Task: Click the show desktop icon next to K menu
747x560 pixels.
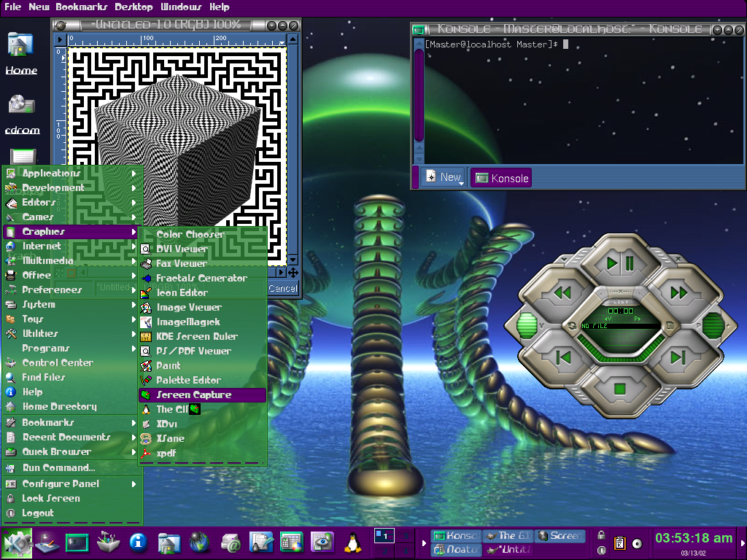Action: pyautogui.click(x=47, y=542)
